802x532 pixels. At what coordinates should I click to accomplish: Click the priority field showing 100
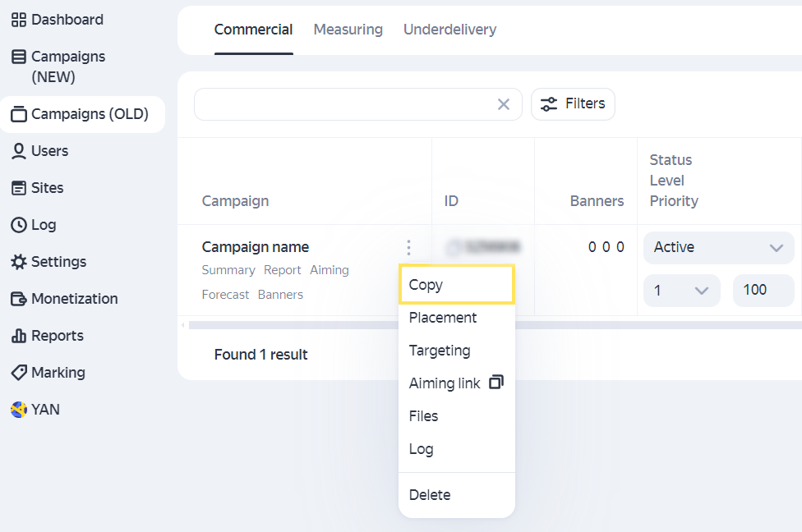pos(763,290)
